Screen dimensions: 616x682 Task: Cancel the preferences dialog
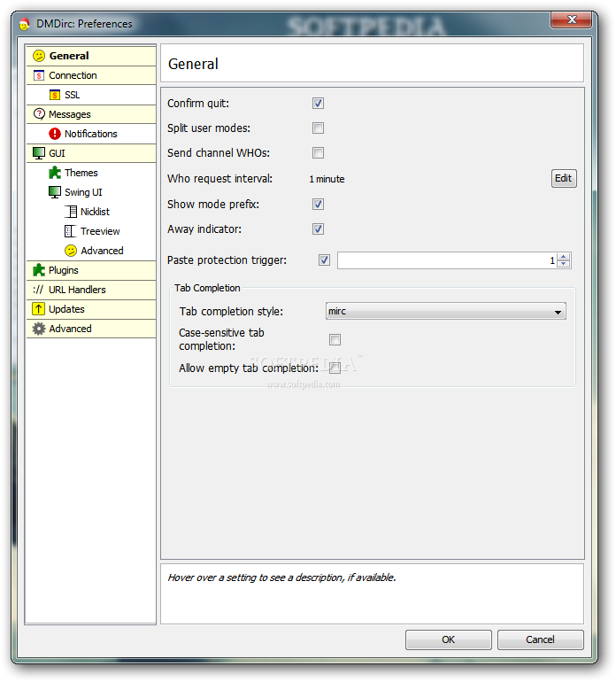click(x=541, y=639)
